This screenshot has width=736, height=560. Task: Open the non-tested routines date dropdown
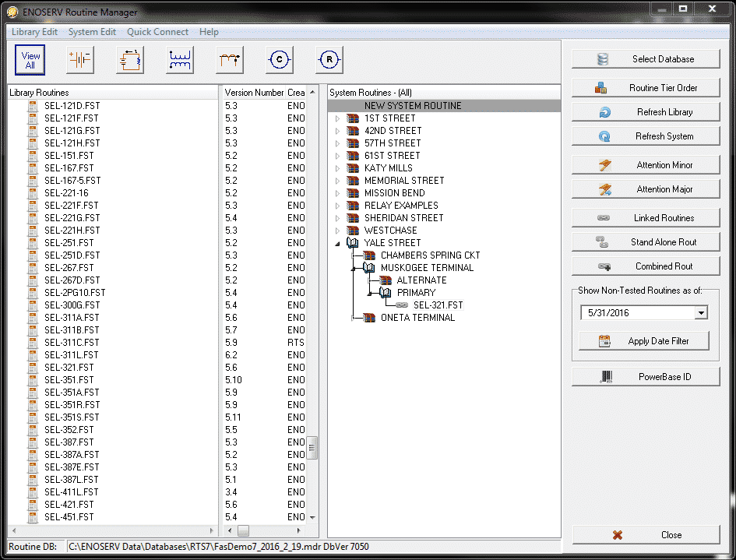(701, 313)
